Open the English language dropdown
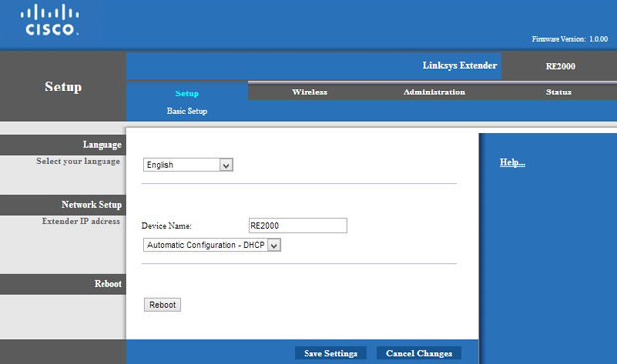617x364 pixels. (x=188, y=165)
